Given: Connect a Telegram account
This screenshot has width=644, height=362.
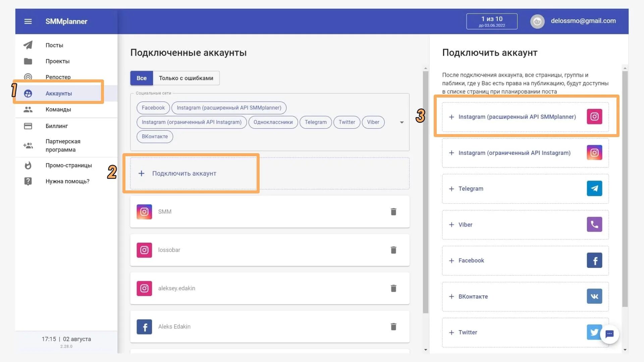Looking at the screenshot, I should click(525, 189).
